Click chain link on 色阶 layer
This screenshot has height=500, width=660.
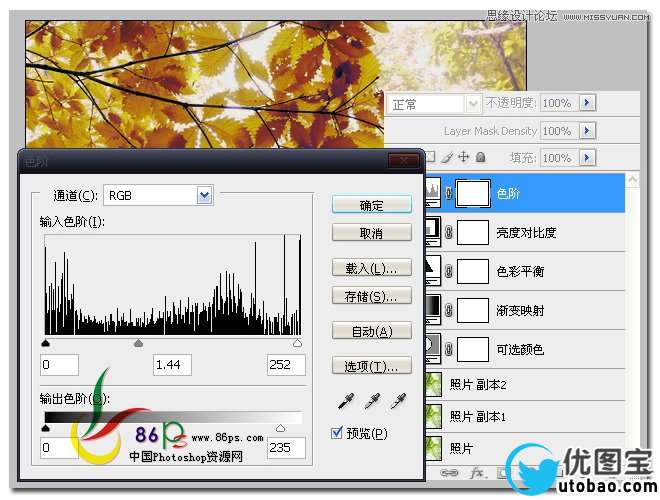click(x=449, y=193)
